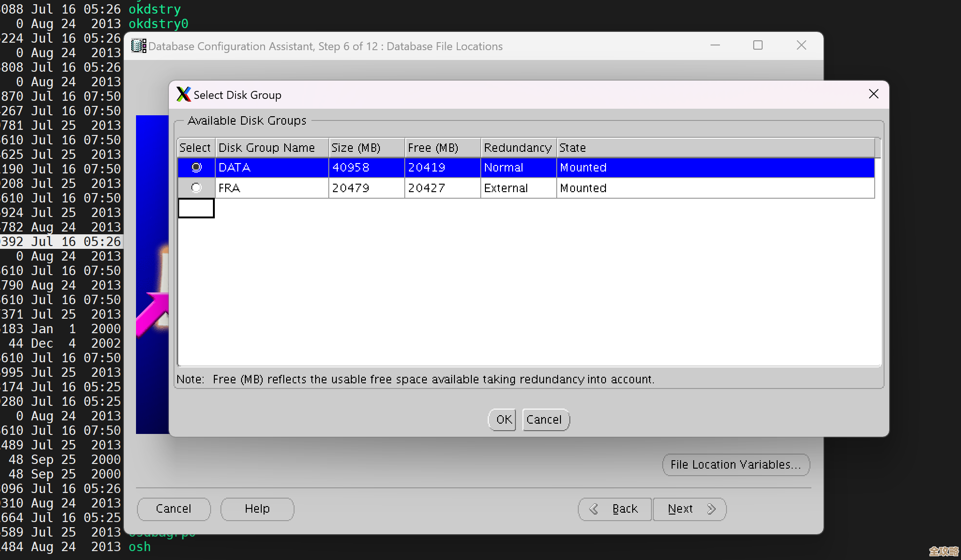Click the Redundancy column header
Screen dimensions: 961x560
518,148
